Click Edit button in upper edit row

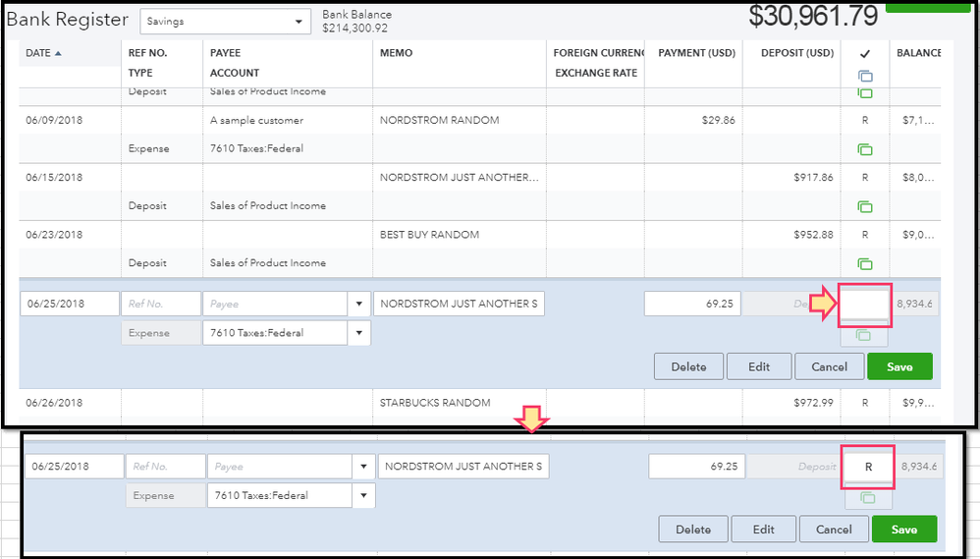tap(759, 367)
